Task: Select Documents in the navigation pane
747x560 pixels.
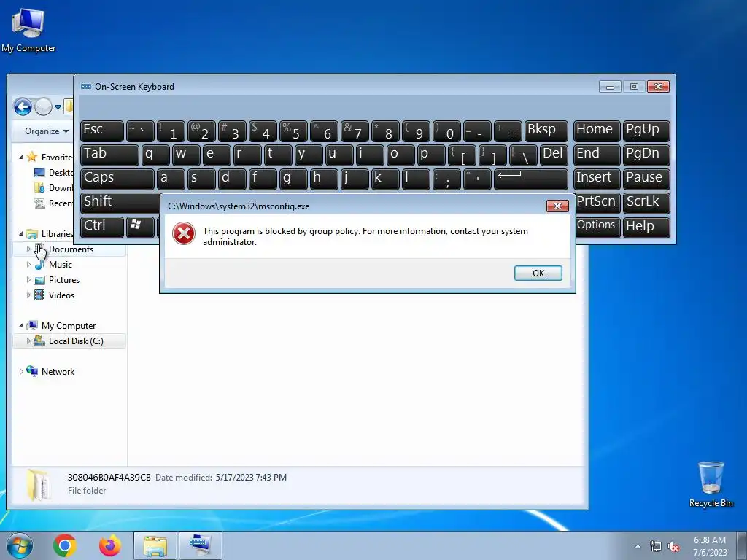Action: (x=71, y=249)
